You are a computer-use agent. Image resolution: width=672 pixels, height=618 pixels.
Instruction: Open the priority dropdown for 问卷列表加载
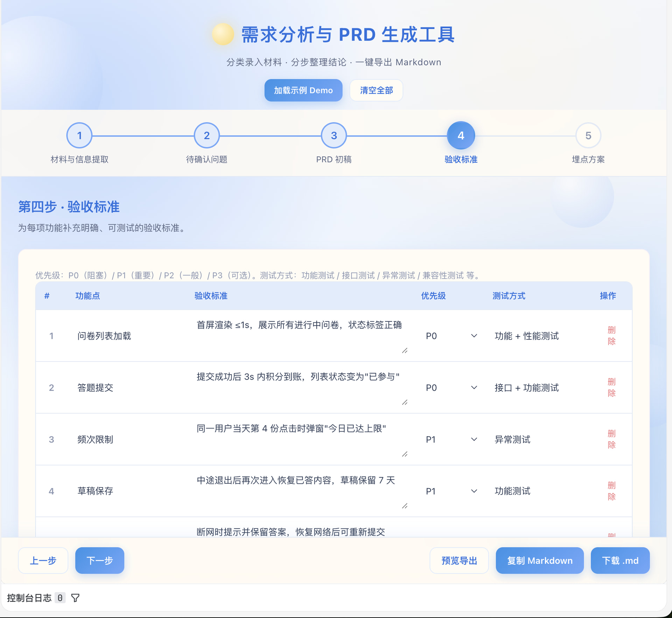(x=451, y=336)
